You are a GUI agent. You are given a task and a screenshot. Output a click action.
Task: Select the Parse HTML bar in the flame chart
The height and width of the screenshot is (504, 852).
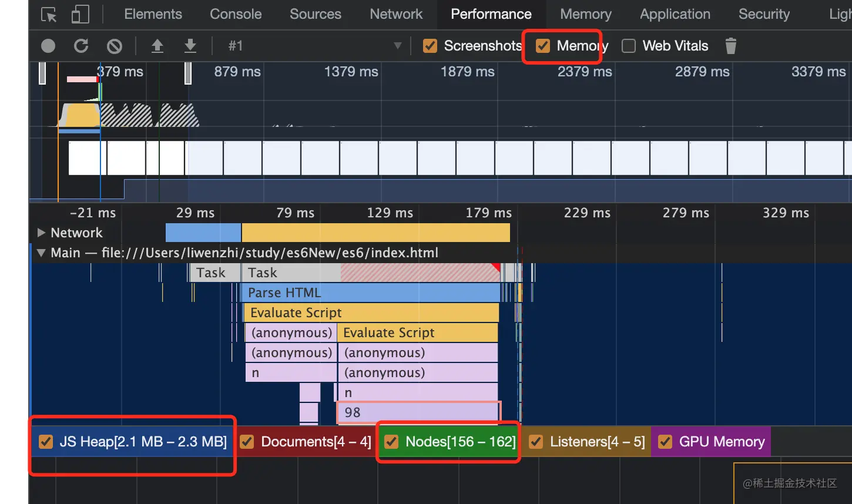click(x=371, y=293)
